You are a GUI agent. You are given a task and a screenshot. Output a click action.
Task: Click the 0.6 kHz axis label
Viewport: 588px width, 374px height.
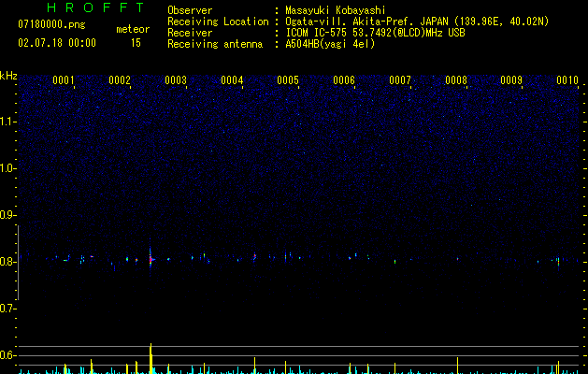tap(7, 355)
